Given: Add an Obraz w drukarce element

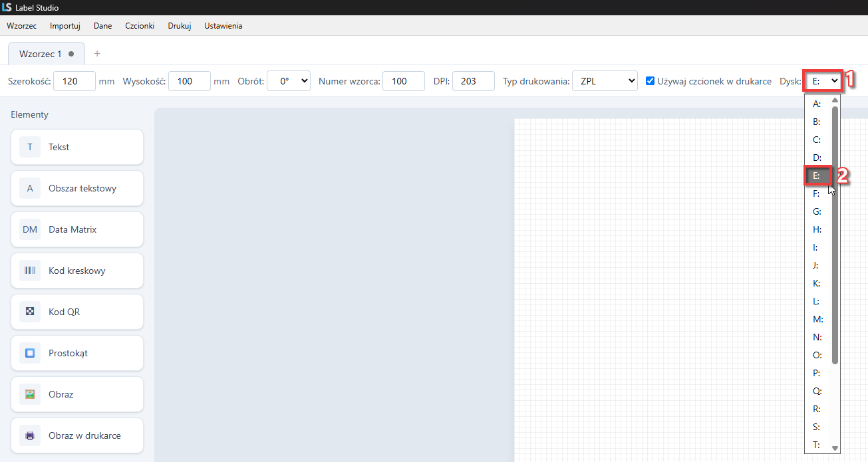Looking at the screenshot, I should point(77,435).
